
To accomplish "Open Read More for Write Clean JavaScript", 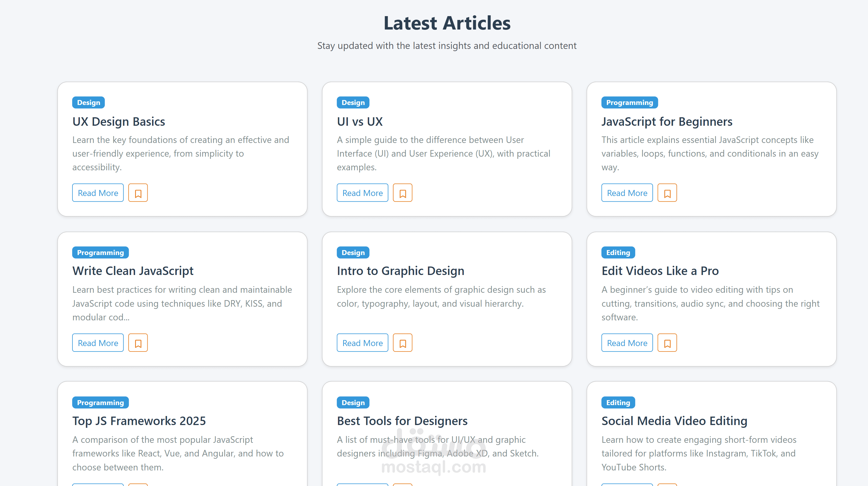I will pyautogui.click(x=98, y=343).
